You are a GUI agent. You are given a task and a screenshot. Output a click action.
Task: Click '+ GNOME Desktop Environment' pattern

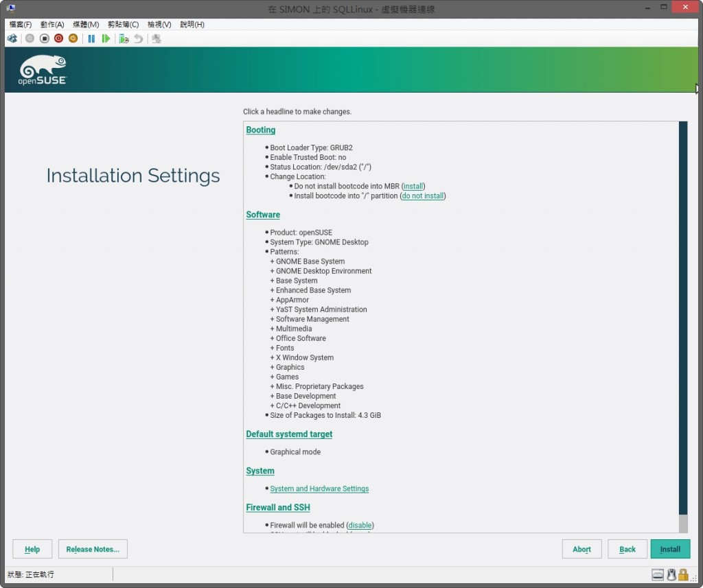point(321,271)
